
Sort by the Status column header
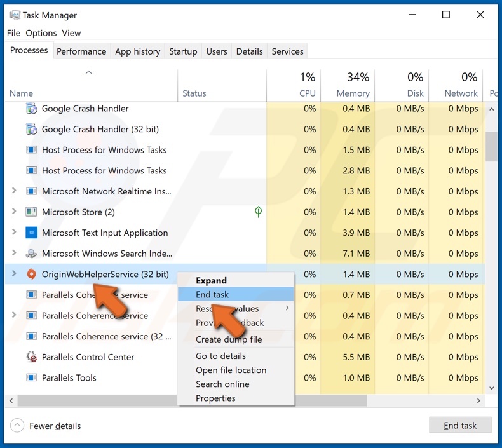coord(222,86)
